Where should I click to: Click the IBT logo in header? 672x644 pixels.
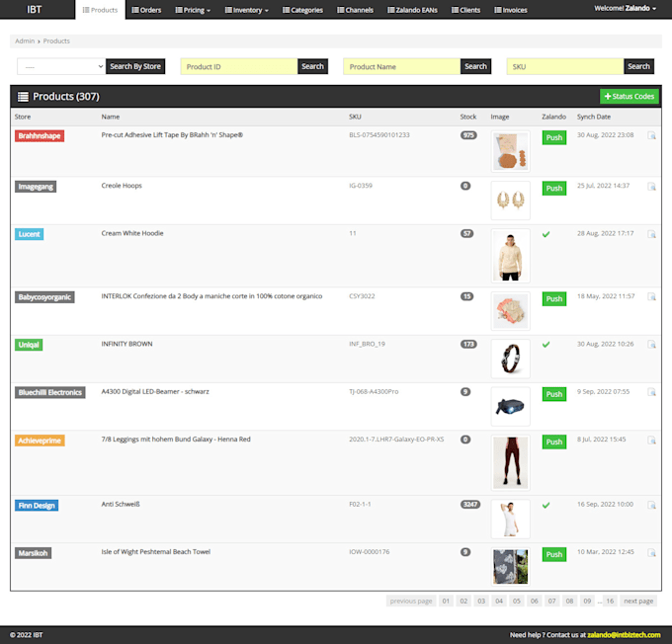click(35, 10)
